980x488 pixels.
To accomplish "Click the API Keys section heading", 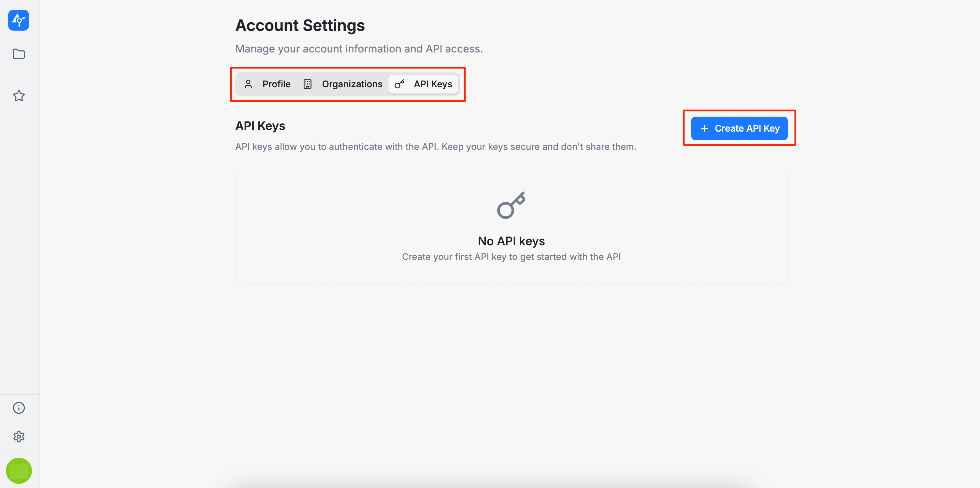I will tap(260, 126).
